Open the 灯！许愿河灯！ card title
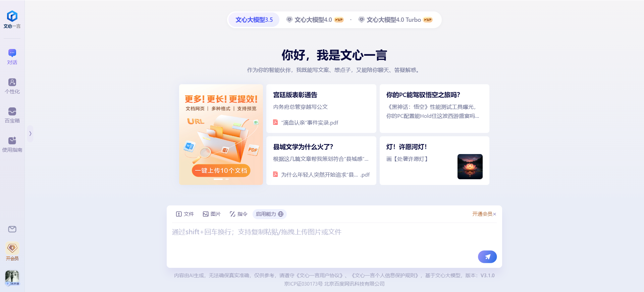 (x=407, y=147)
